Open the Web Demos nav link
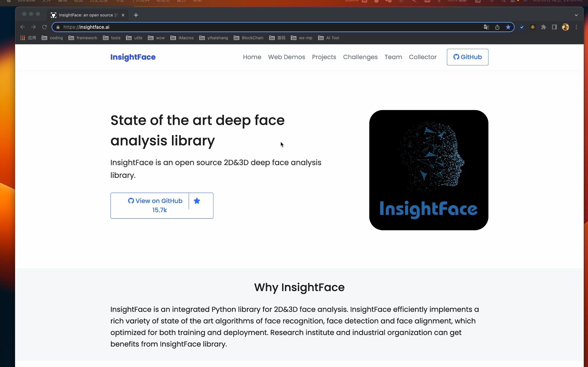This screenshot has width=588, height=367. (x=287, y=57)
